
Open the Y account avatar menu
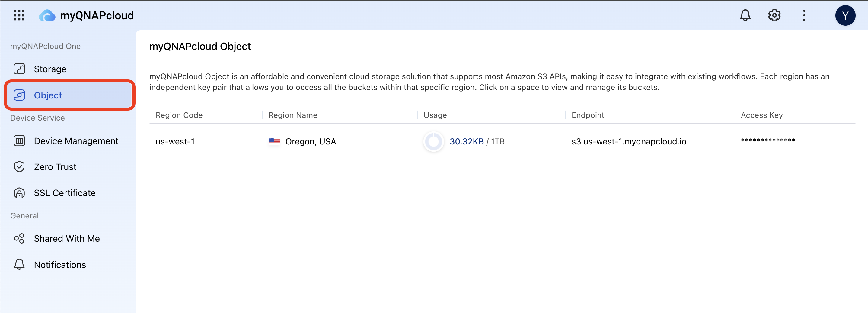pos(846,15)
